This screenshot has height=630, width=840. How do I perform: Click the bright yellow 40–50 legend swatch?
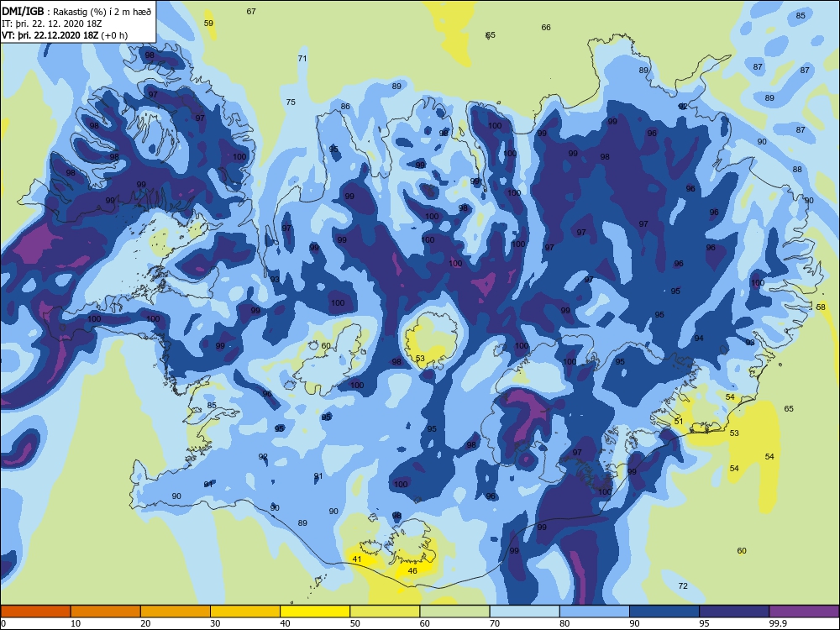tap(315, 612)
